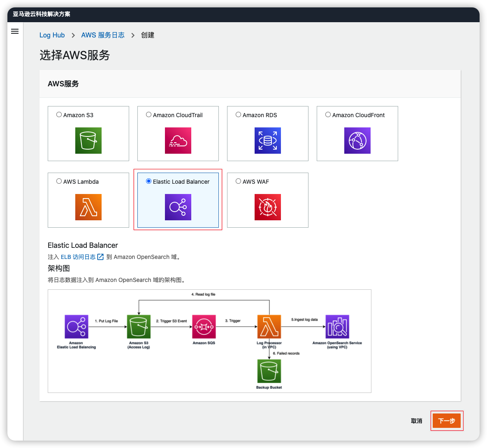Click the AWS服务 panel header

pos(63,84)
